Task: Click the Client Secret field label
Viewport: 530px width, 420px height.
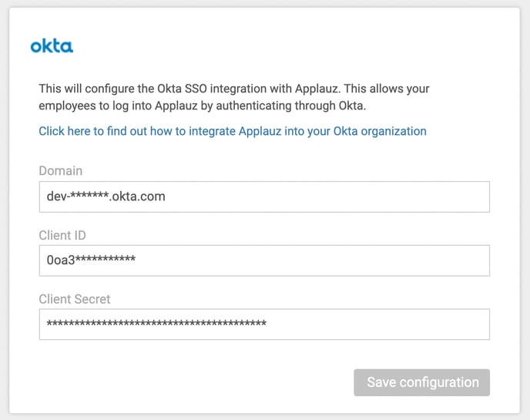Action: tap(75, 298)
